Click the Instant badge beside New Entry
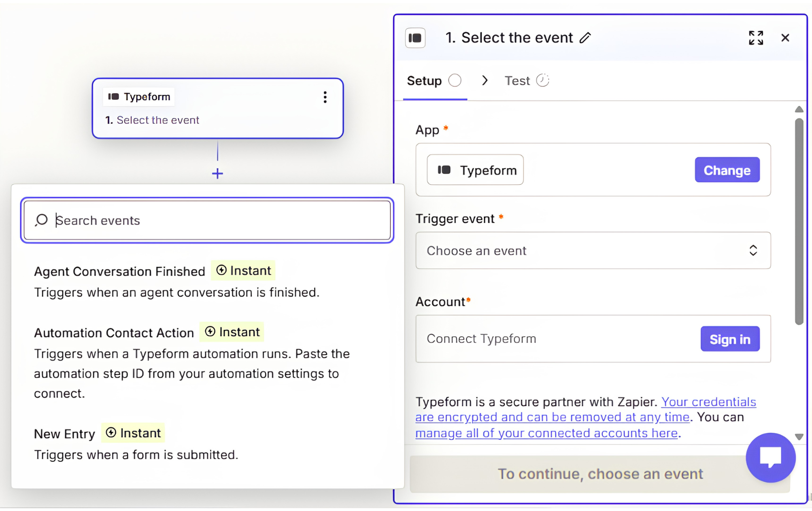The width and height of the screenshot is (812, 511). click(x=133, y=433)
